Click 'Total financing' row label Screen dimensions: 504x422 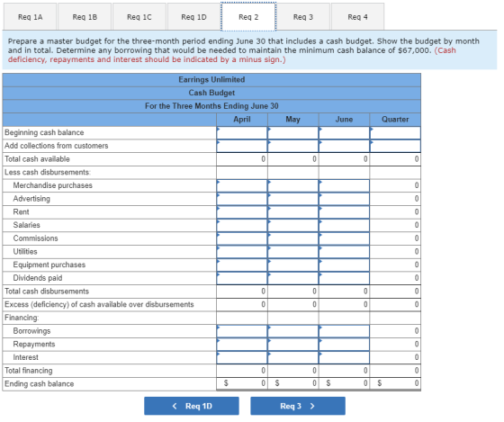pyautogui.click(x=29, y=371)
